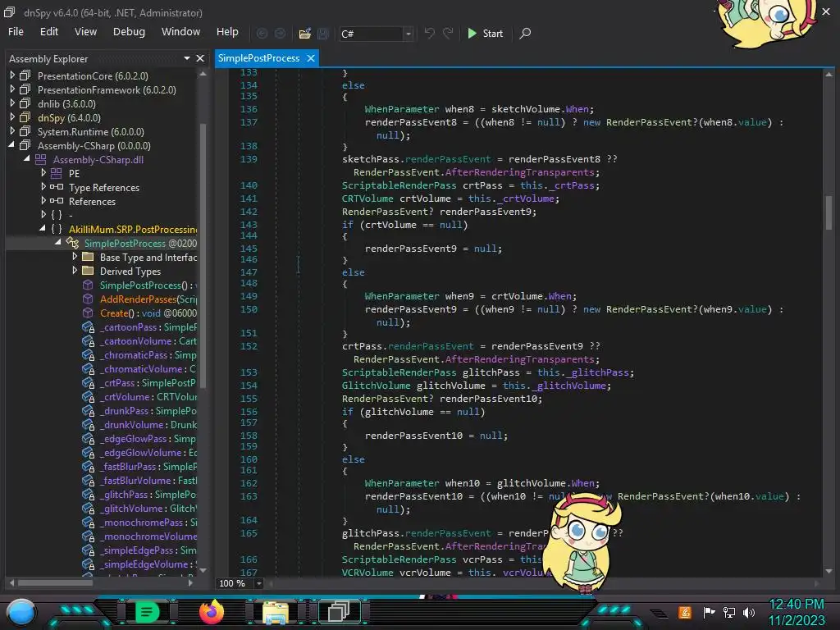Open Assembly Explorer panel options dropdown
Viewport: 840px width, 630px height.
(x=187, y=58)
